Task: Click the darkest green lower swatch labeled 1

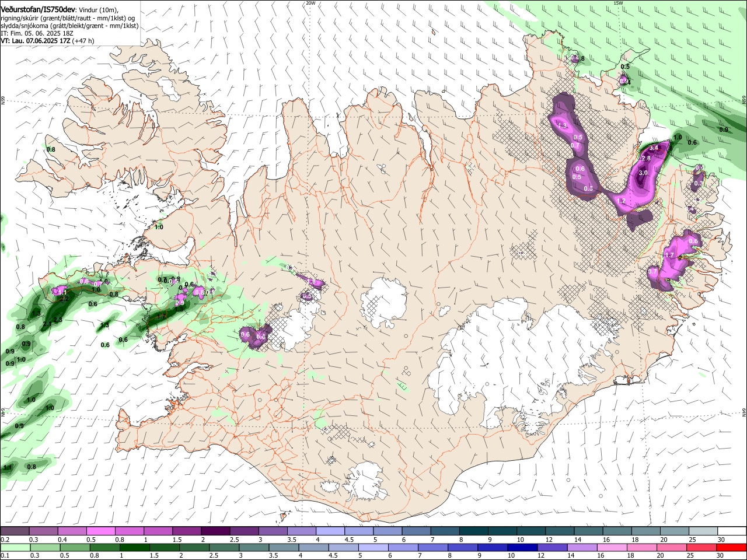Action: pyautogui.click(x=135, y=547)
